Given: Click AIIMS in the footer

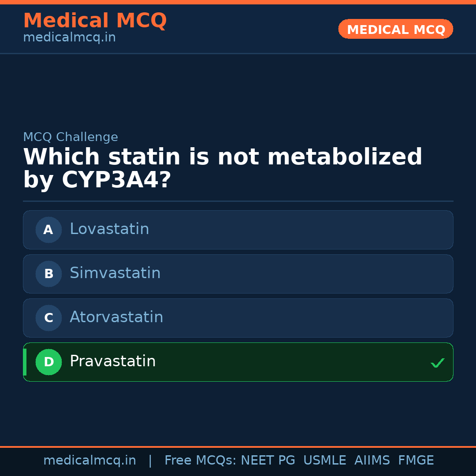Looking at the screenshot, I should (x=372, y=461).
